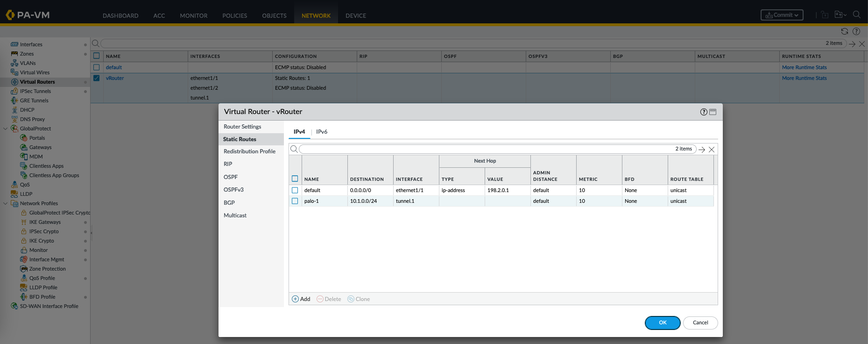This screenshot has width=868, height=344.
Task: Click More Runtime Stats for vRouter
Action: coord(804,78)
